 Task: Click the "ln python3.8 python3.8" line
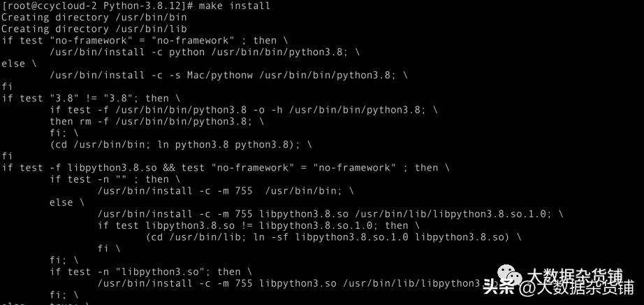(x=180, y=144)
